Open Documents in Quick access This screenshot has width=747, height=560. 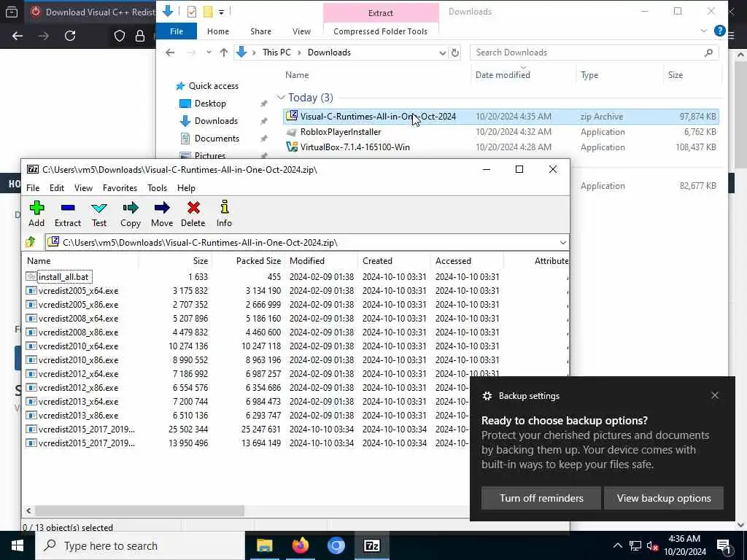[217, 139]
